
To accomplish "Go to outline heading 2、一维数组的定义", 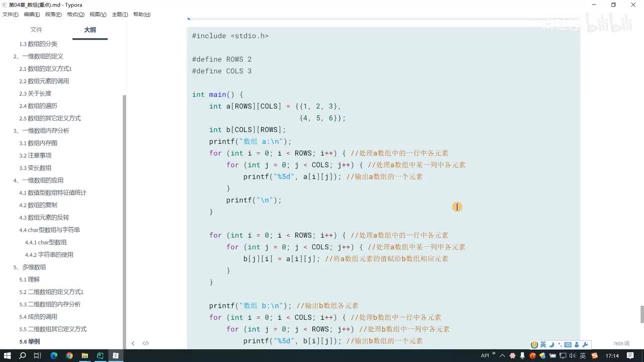I will [38, 56].
